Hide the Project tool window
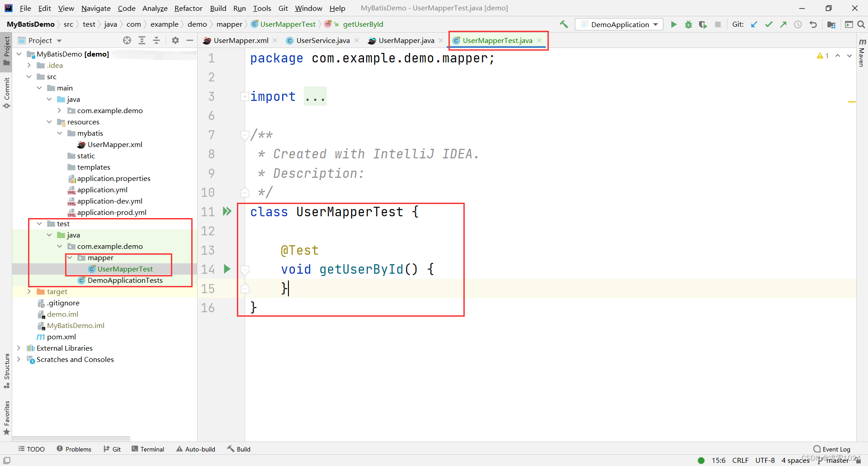 tap(190, 40)
